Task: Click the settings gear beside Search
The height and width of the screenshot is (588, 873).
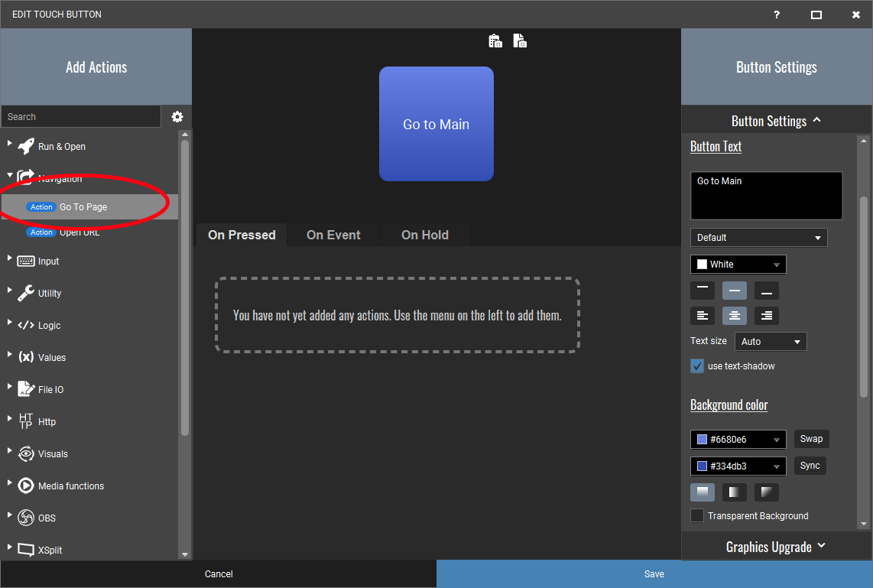Action: 177,117
